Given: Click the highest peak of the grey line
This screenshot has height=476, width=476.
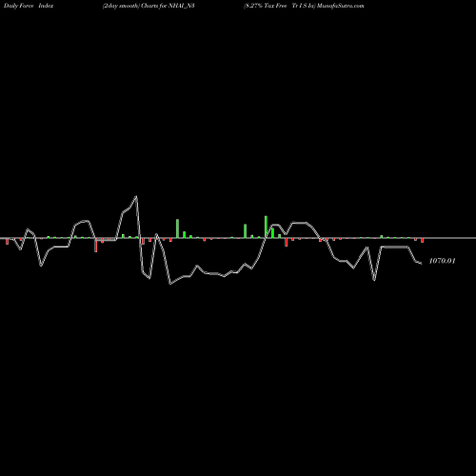Looking at the screenshot, I should 136,197.
